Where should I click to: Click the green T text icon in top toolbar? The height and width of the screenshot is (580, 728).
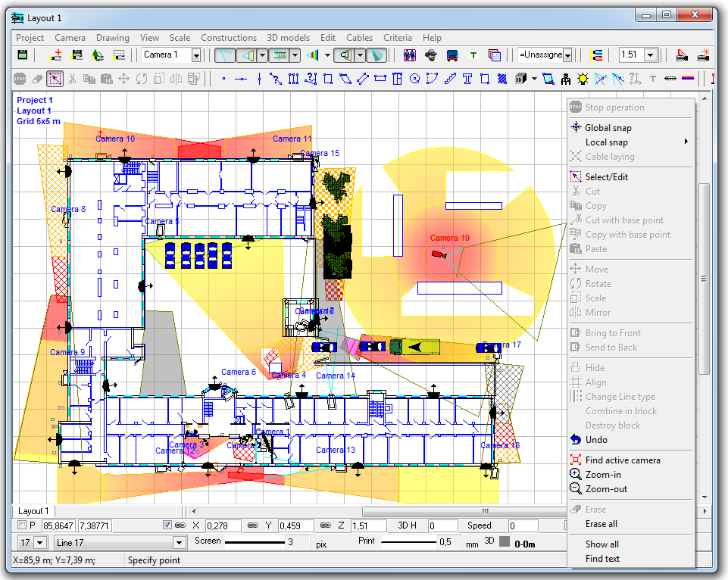coord(473,55)
